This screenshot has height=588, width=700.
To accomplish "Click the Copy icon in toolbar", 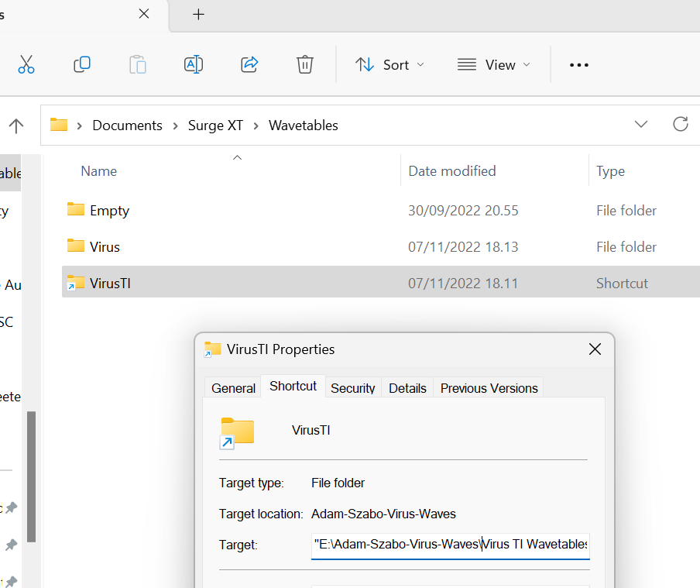I will pyautogui.click(x=82, y=64).
